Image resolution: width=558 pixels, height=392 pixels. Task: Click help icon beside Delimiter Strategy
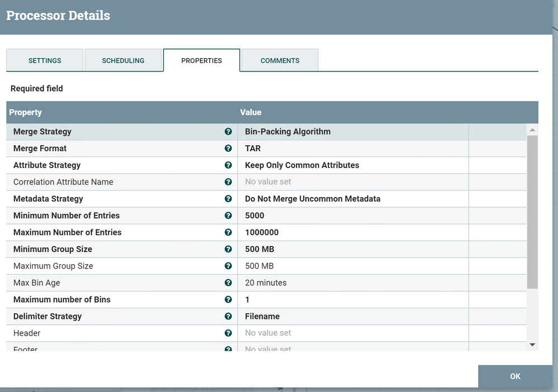228,316
